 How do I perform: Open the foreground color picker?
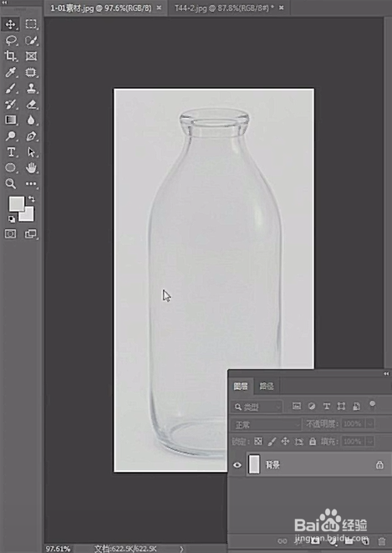[x=15, y=203]
